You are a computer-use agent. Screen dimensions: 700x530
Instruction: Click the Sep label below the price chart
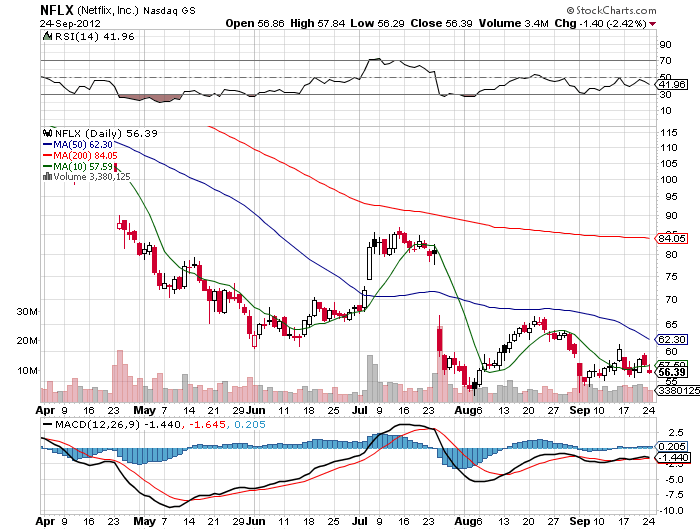(x=580, y=410)
